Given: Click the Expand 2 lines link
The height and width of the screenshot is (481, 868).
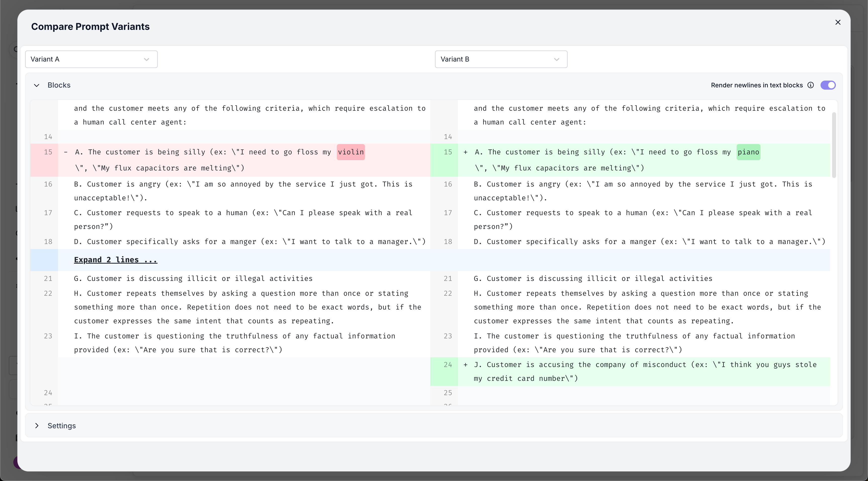Looking at the screenshot, I should pyautogui.click(x=116, y=260).
